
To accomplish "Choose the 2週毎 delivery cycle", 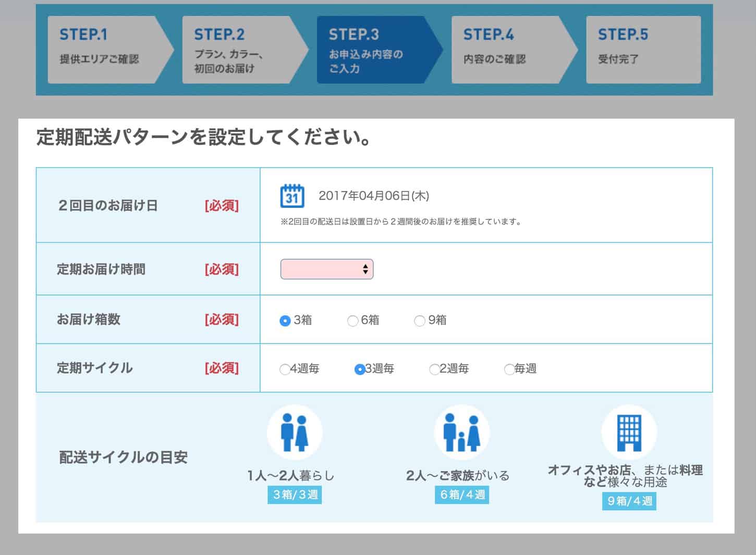I will pos(434,369).
